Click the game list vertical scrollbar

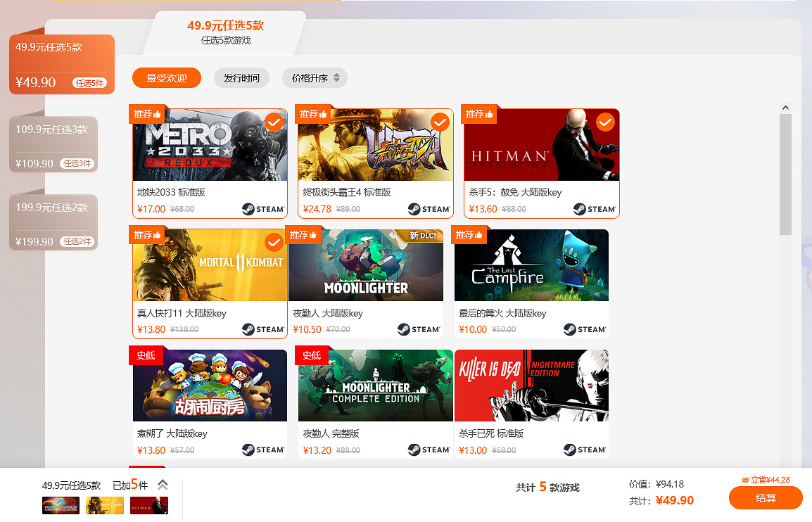(785, 174)
